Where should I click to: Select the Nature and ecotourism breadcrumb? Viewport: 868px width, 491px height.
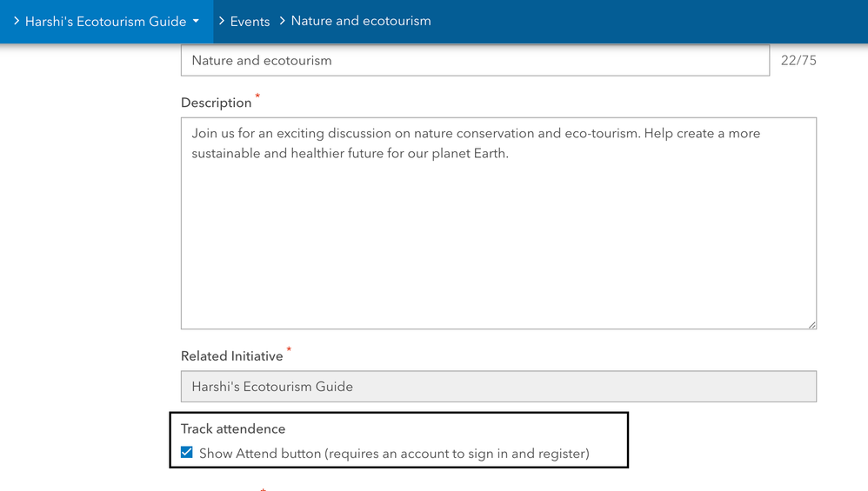pos(361,21)
